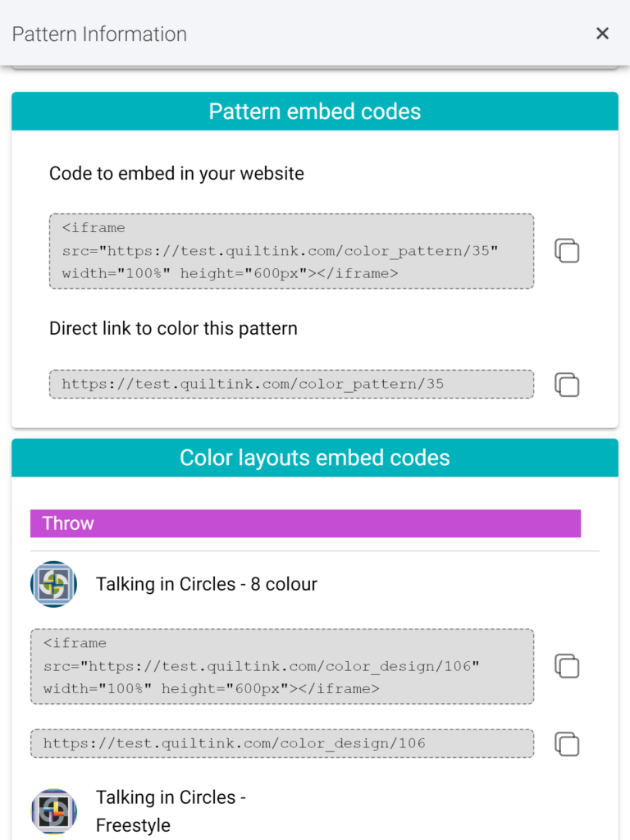Select Talking in Circles - Freestyle title

pos(171,811)
